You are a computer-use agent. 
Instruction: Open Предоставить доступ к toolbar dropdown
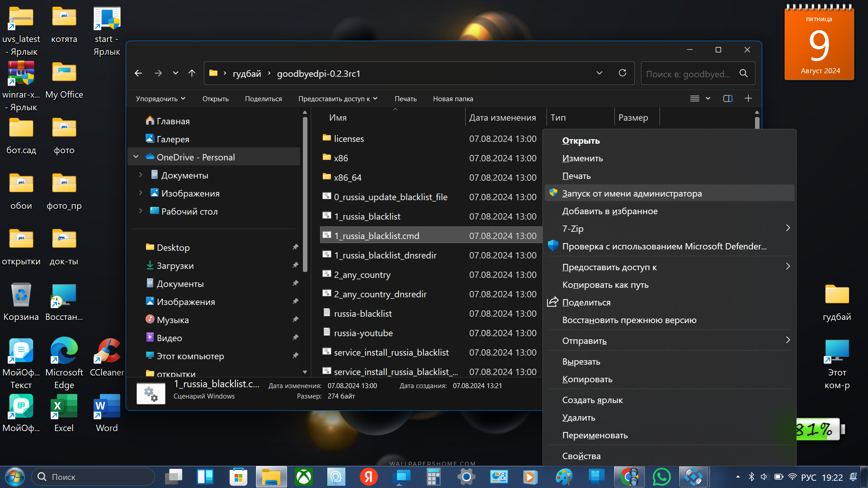(x=338, y=99)
